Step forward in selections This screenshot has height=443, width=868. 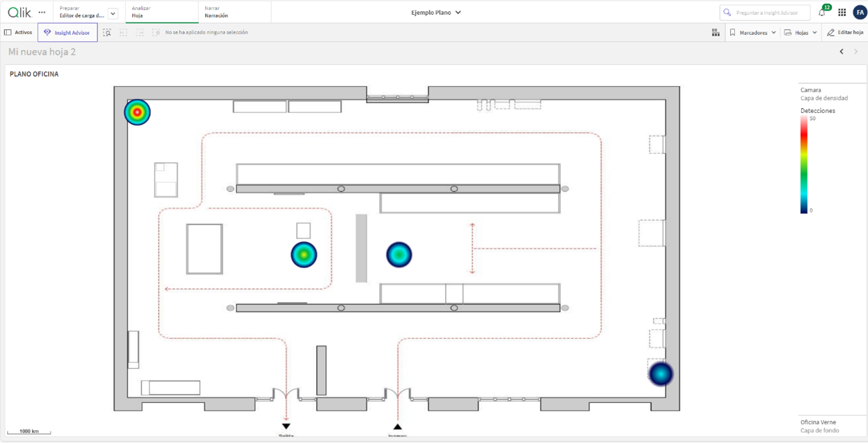(140, 32)
